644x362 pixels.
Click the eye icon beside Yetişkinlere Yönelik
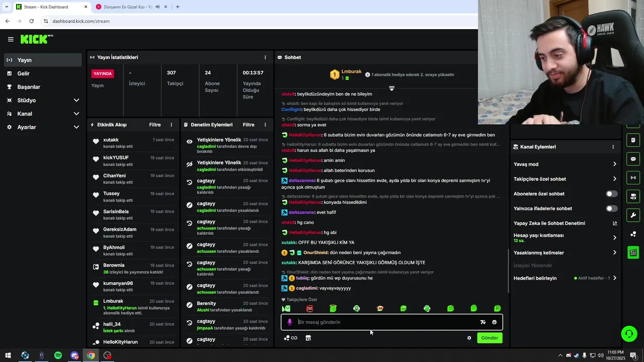click(189, 141)
